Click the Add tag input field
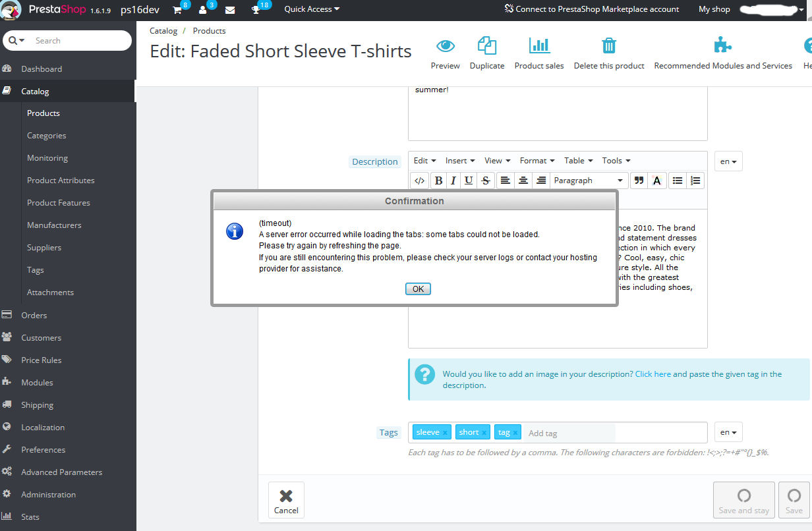 coord(571,433)
